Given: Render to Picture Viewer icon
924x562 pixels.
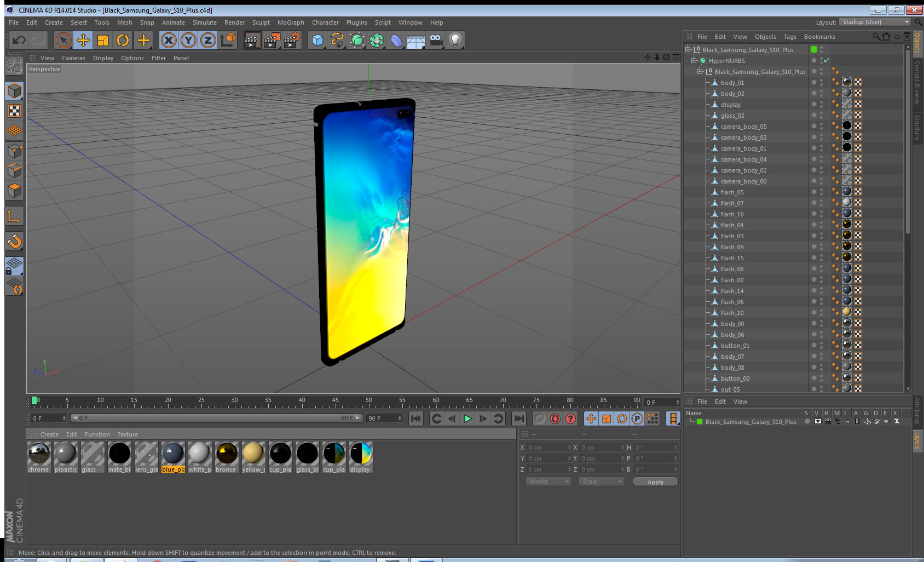Looking at the screenshot, I should coord(272,40).
